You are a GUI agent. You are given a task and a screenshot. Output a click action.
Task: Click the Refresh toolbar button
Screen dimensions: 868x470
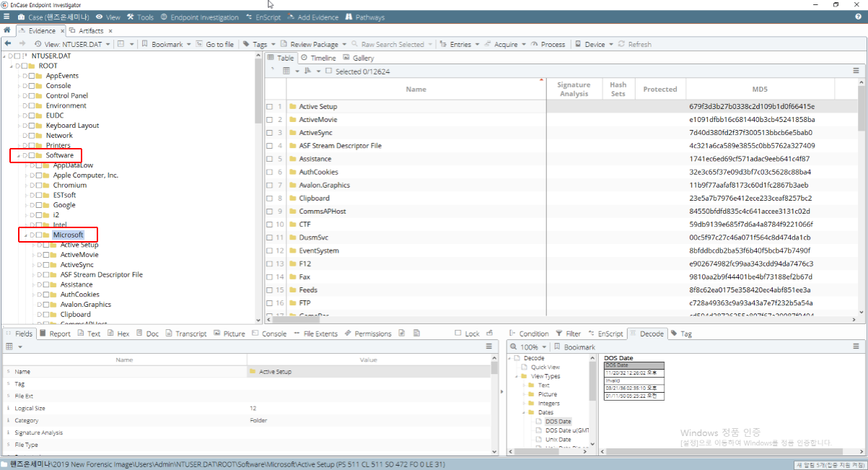click(x=634, y=44)
